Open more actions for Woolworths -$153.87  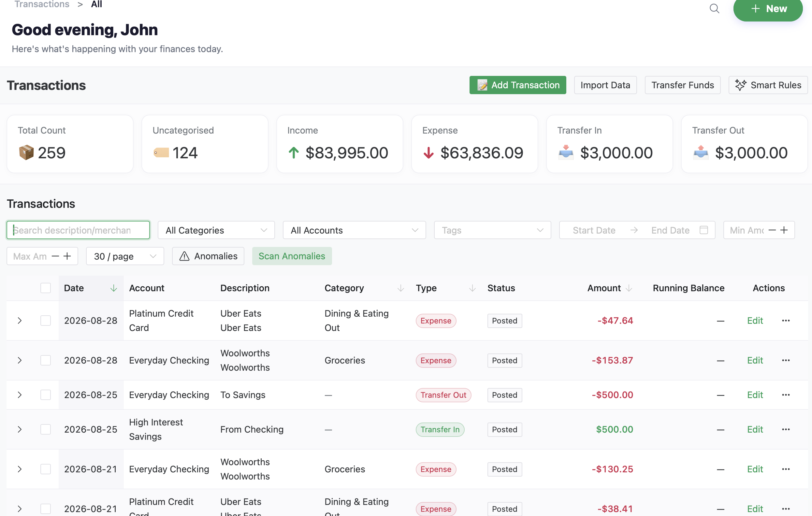(x=786, y=360)
